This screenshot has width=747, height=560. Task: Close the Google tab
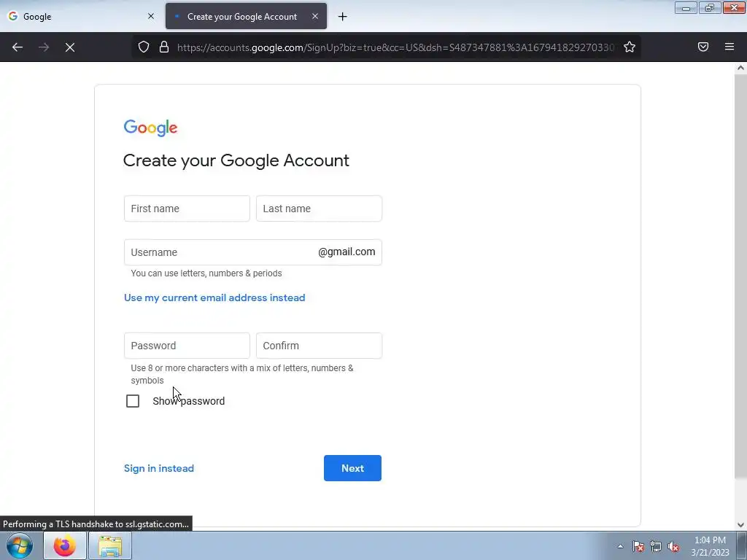tap(151, 16)
